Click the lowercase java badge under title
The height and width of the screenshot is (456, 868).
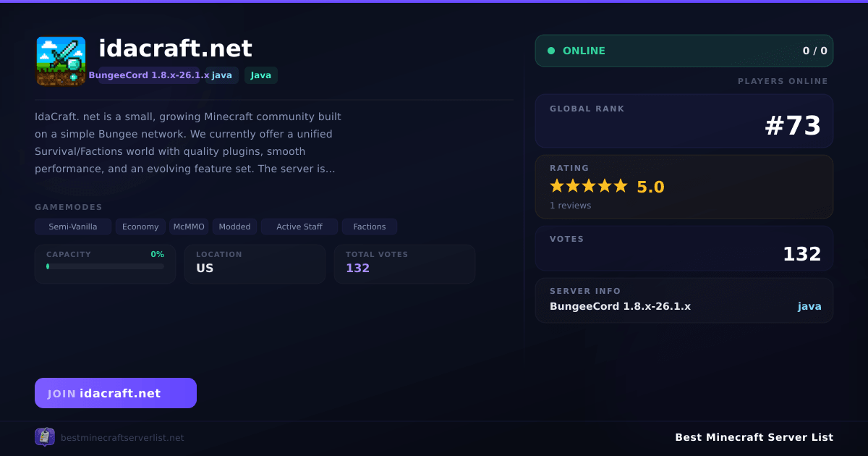tap(222, 75)
